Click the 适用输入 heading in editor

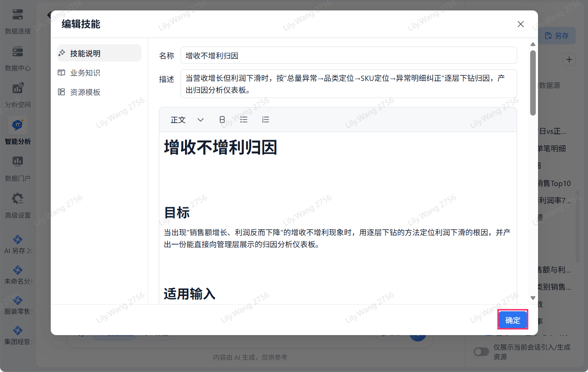point(190,294)
